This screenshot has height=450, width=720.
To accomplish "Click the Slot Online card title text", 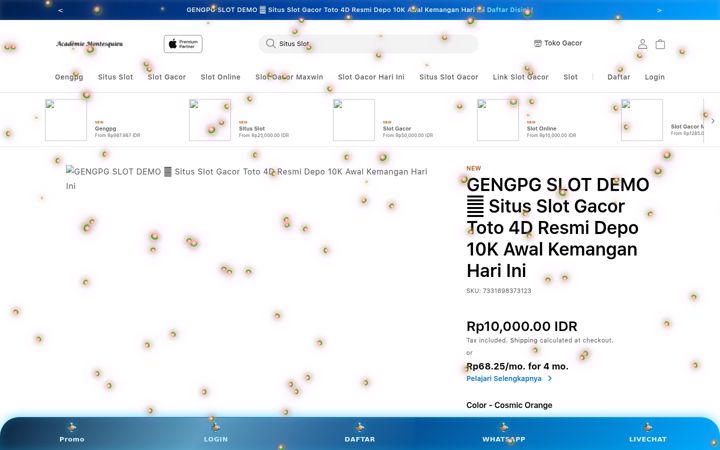I will click(x=541, y=129).
